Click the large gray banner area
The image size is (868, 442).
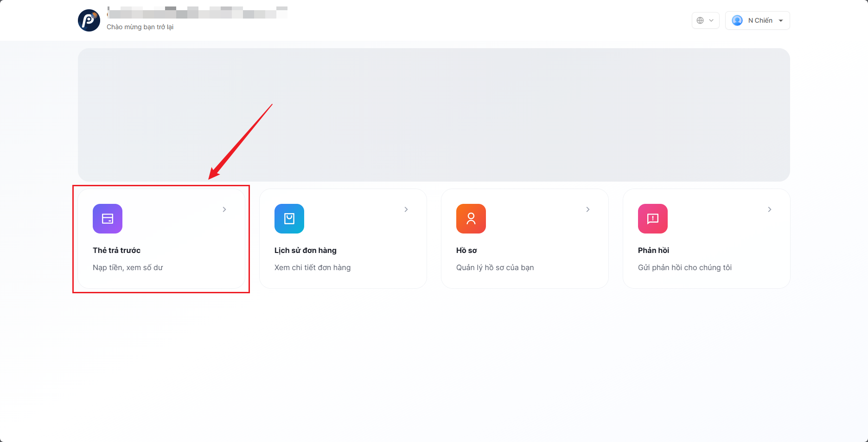[434, 115]
